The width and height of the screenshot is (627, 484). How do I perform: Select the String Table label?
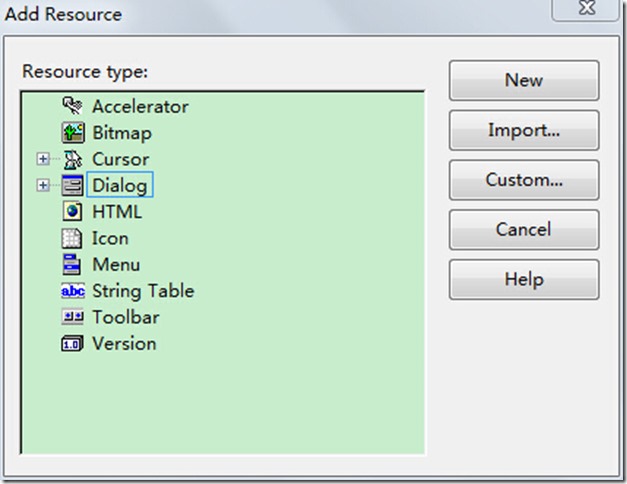pyautogui.click(x=143, y=291)
